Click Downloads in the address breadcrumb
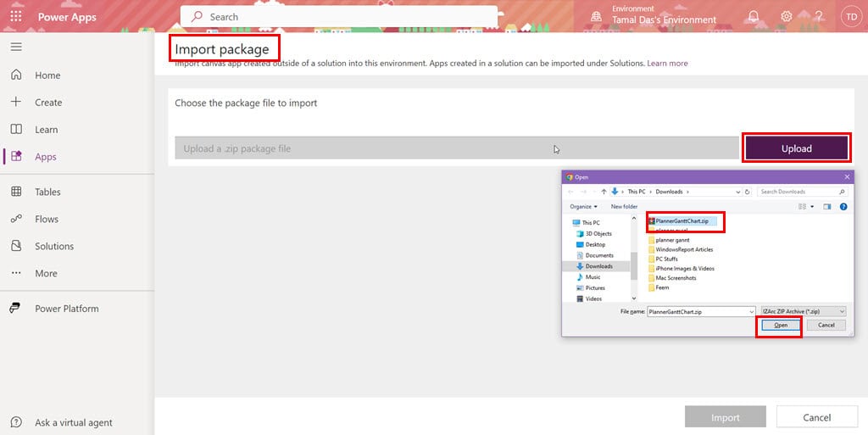This screenshot has height=435, width=868. point(669,192)
